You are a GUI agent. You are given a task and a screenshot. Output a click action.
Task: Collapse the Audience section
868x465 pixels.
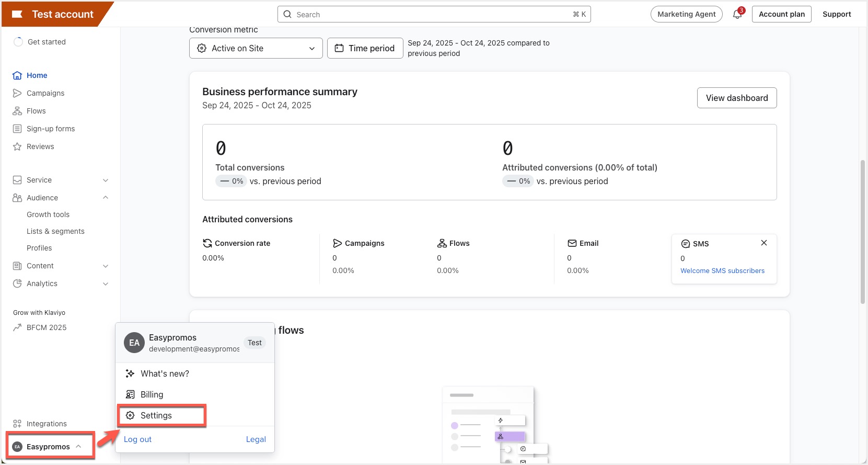(x=106, y=198)
